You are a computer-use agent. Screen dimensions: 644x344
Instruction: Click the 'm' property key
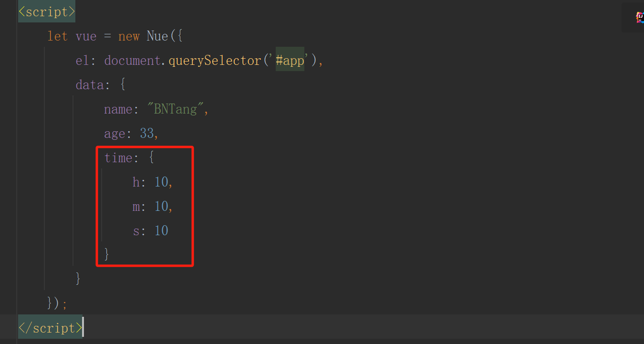click(136, 207)
